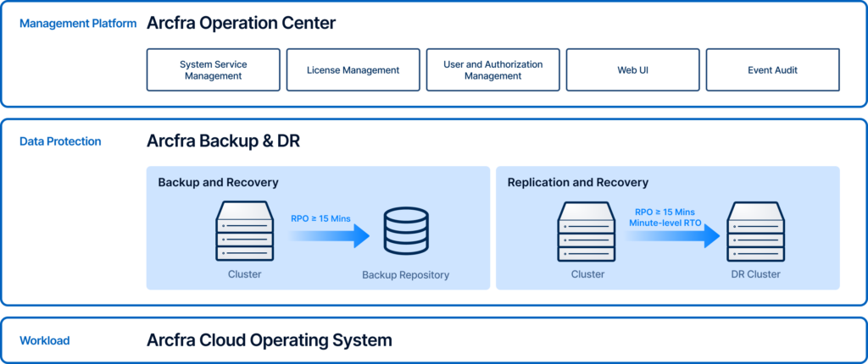Click the Arcfra Operation Center heading
The image size is (868, 364).
point(241,24)
